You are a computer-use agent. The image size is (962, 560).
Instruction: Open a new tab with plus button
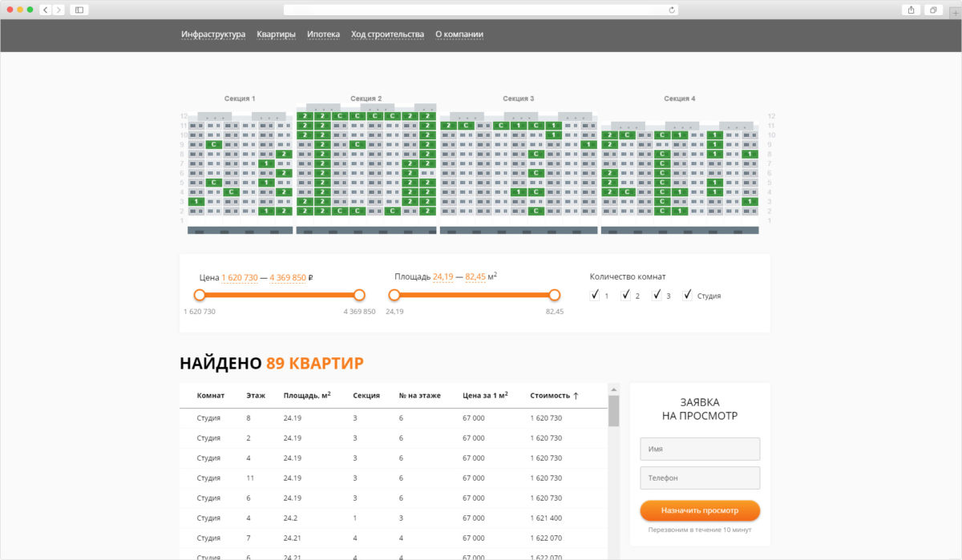(x=955, y=12)
